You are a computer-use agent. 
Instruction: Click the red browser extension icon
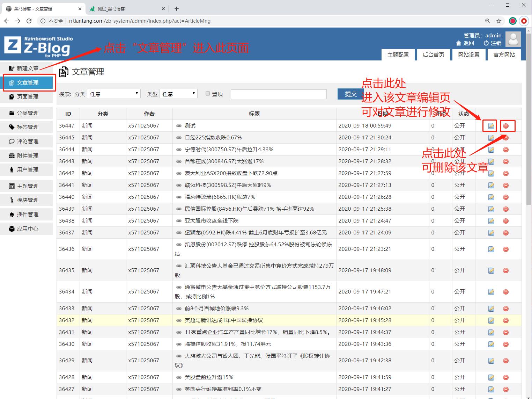524,21
